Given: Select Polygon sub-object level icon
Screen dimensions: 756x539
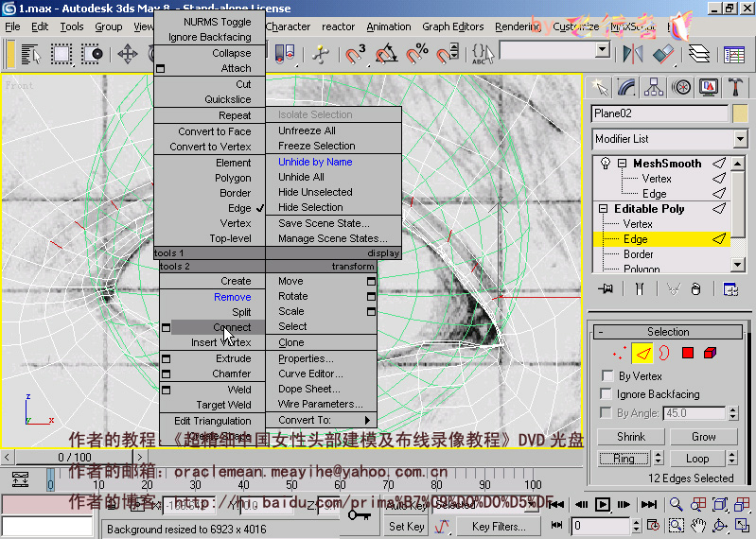Looking at the screenshot, I should tap(688, 353).
